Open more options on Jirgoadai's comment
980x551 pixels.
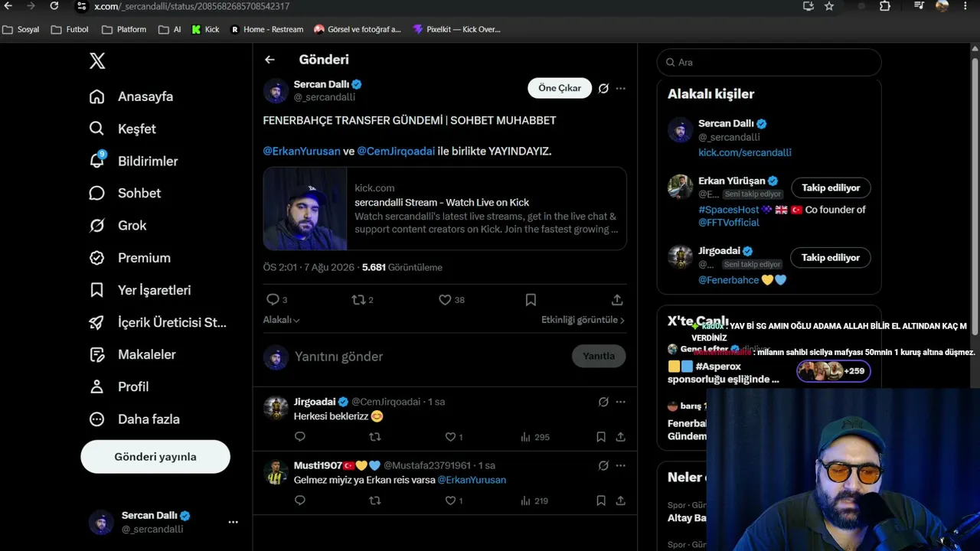(621, 402)
